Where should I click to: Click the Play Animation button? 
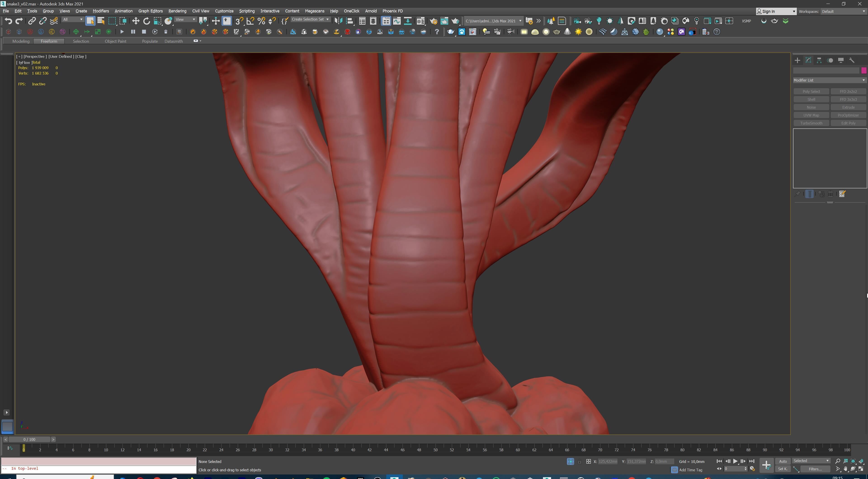735,461
